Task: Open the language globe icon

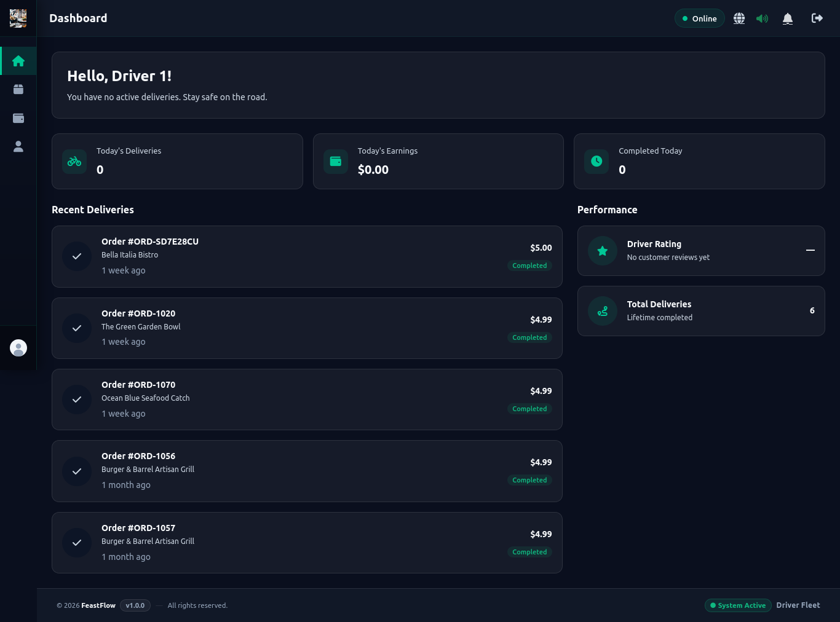Action: point(739,18)
